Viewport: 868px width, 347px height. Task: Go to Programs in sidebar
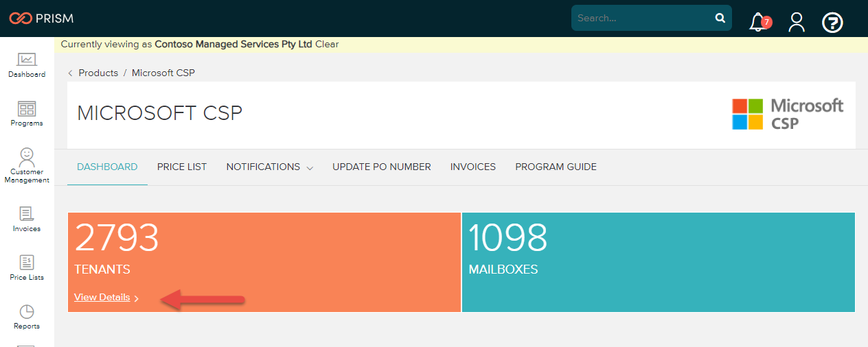point(27,114)
